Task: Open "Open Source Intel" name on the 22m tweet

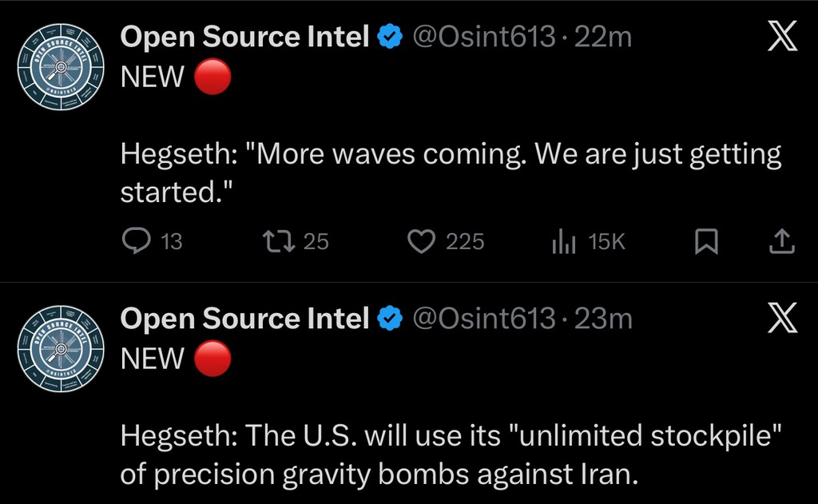Action: point(244,37)
